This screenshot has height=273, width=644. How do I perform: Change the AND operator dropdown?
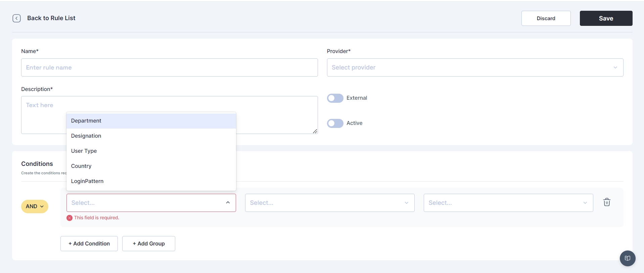pos(35,206)
